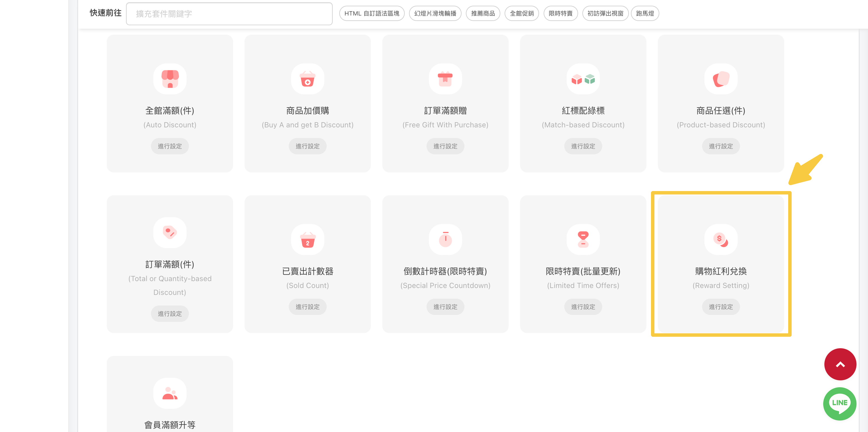Click the coin icon for 購物紅利兌換

721,240
